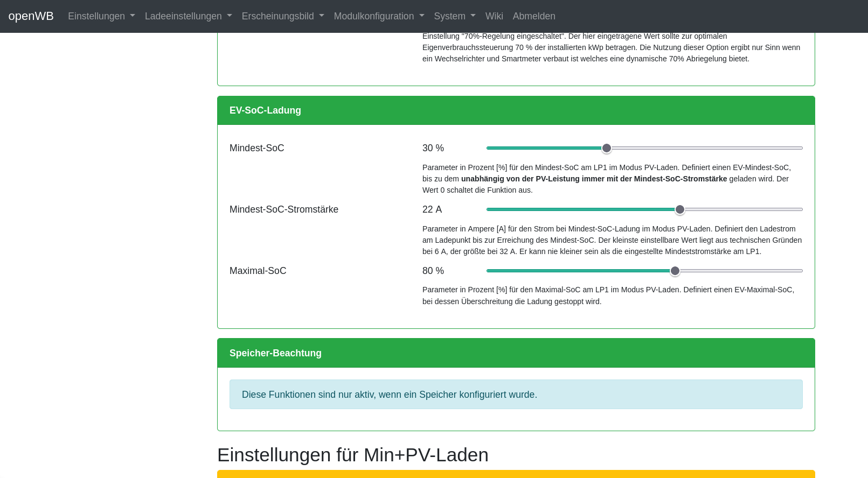Open the Modulkonfiguration dropdown menu

(x=379, y=16)
